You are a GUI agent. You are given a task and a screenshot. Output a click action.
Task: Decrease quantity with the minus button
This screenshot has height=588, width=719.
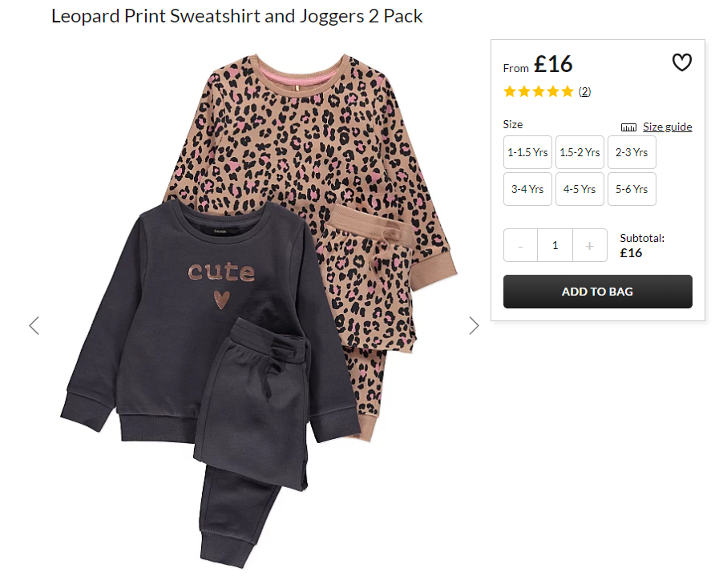click(x=520, y=246)
